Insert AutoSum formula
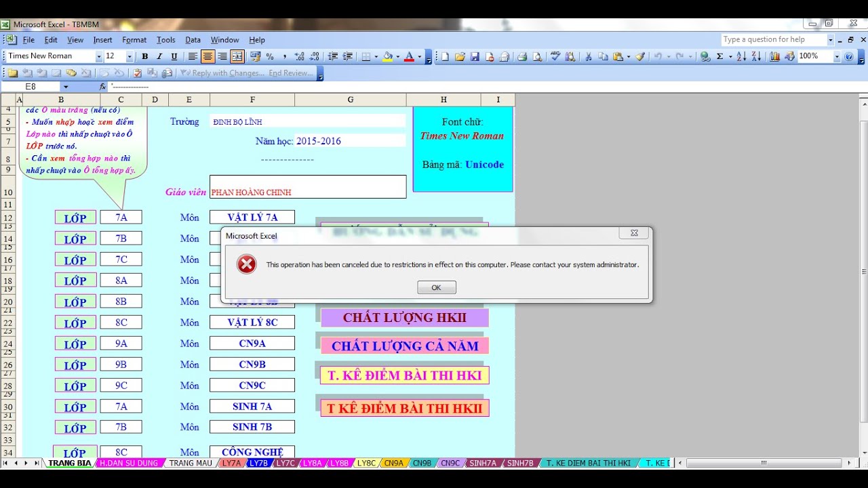The height and width of the screenshot is (488, 868). (x=719, y=56)
